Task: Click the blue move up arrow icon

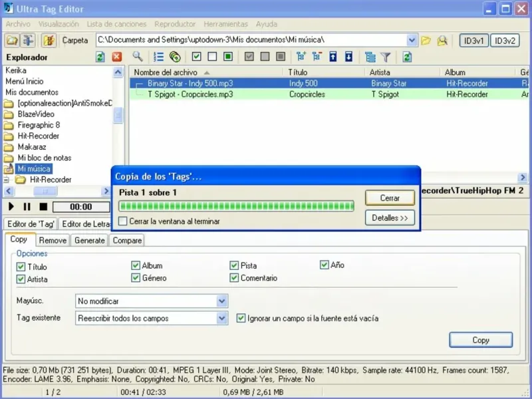Action: point(333,57)
